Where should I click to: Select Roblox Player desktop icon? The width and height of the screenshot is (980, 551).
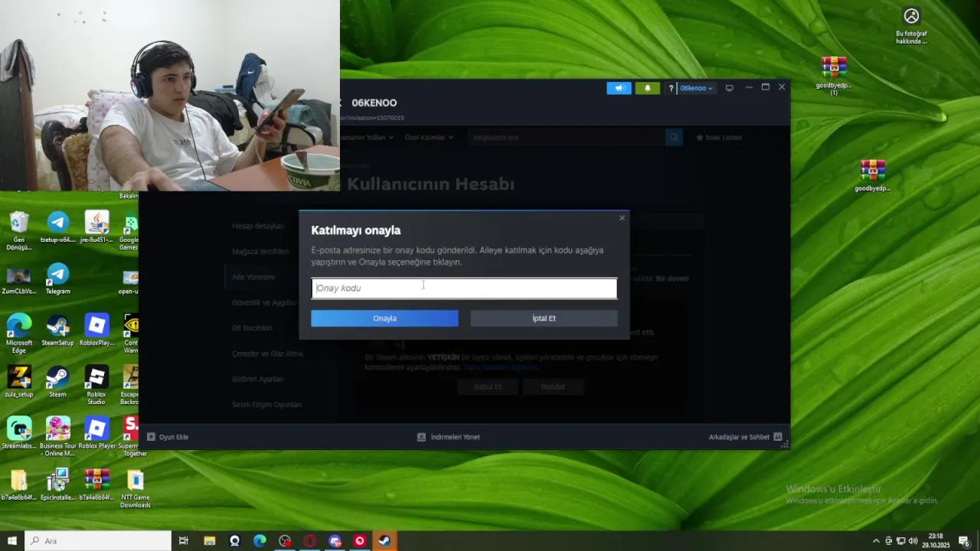click(96, 433)
